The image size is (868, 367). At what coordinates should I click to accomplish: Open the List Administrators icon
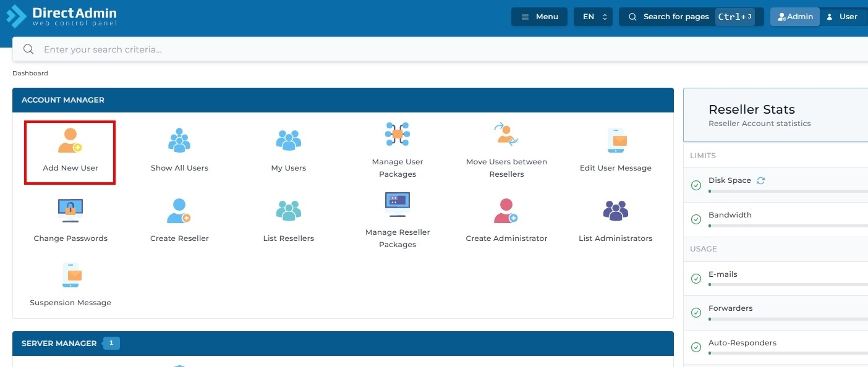tap(616, 211)
